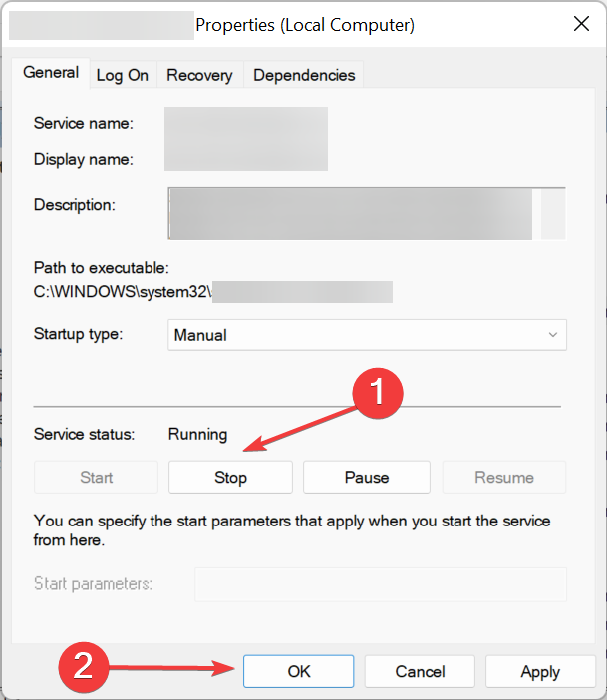Switch to the Recovery tab
The image size is (607, 700).
[199, 75]
